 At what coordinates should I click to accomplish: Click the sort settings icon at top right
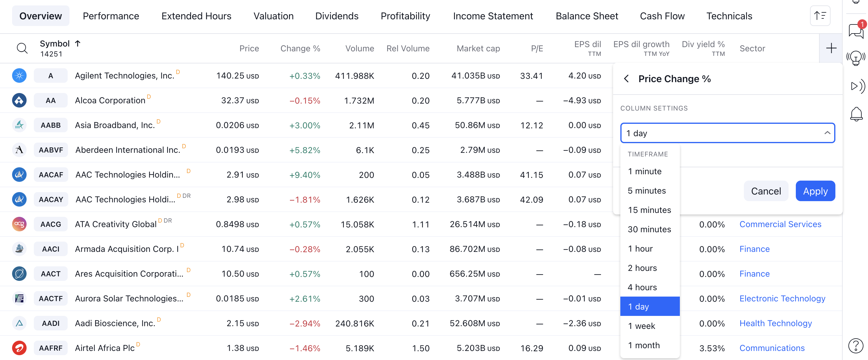pyautogui.click(x=820, y=15)
